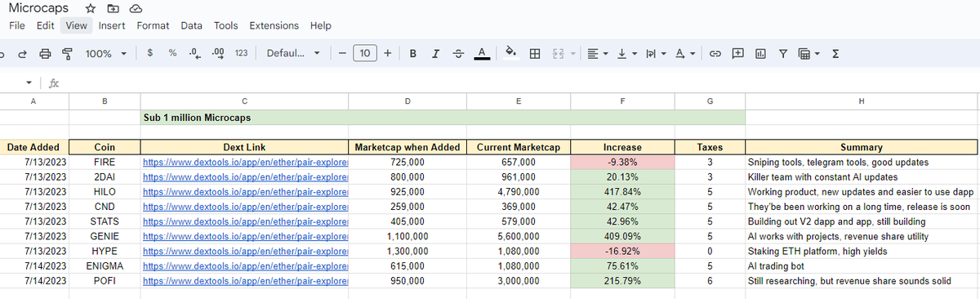Click the merge cells icon
The image size is (980, 299).
click(x=559, y=53)
